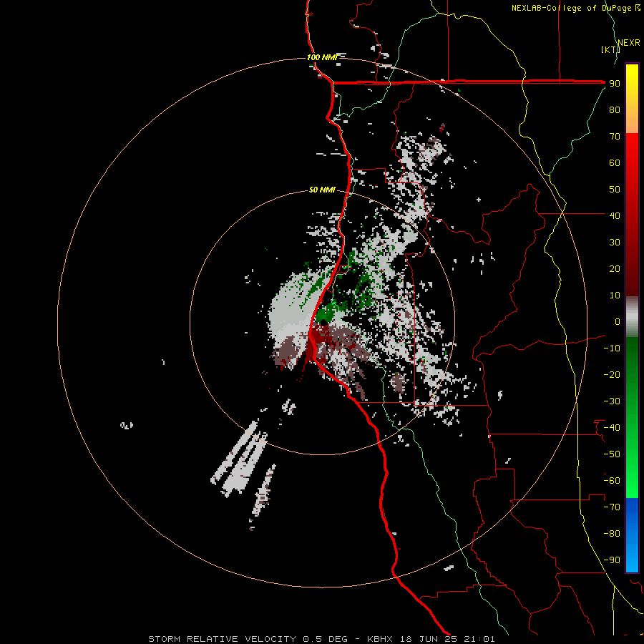
Task: Click the -50 value on the velocity scale
Action: 612,454
